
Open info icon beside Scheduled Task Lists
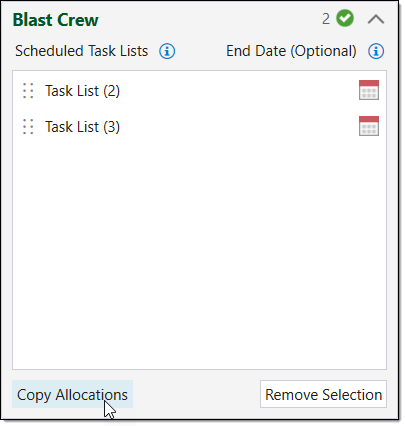pos(167,51)
